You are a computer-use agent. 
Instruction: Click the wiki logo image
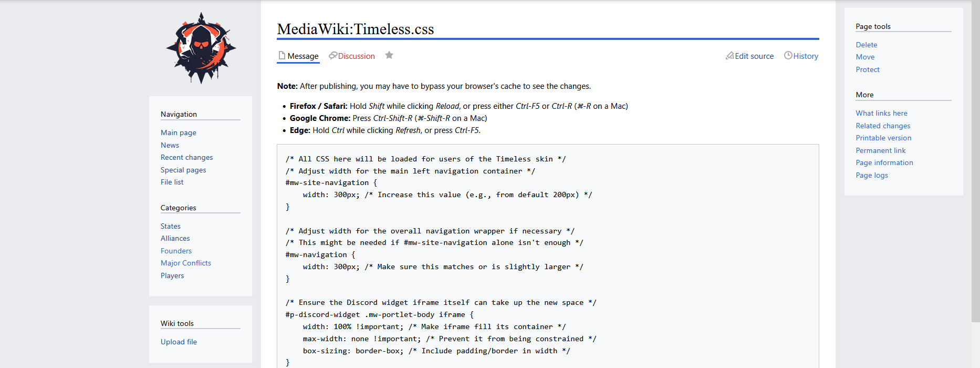(x=201, y=48)
